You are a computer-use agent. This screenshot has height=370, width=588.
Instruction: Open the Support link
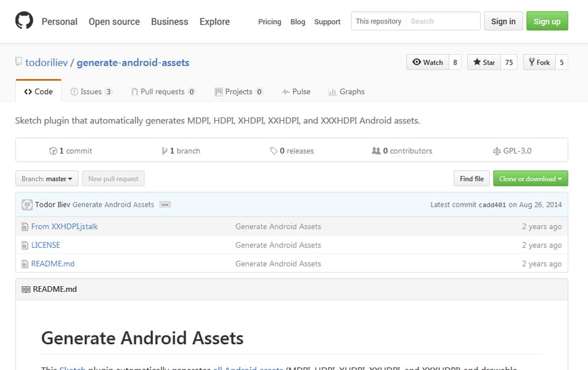[327, 22]
